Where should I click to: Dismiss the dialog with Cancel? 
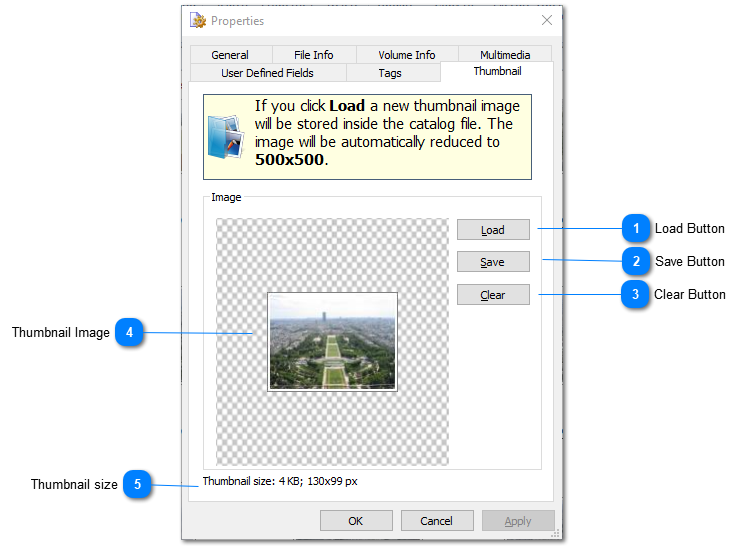click(x=437, y=521)
